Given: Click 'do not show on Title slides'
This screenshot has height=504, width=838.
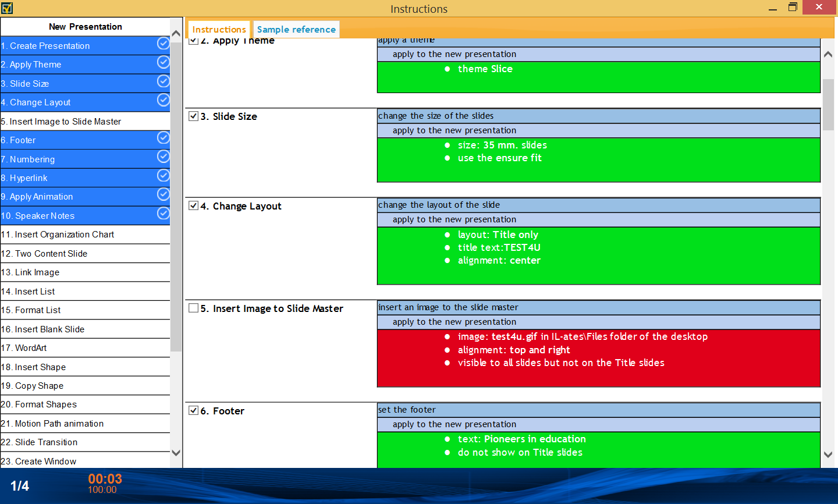Looking at the screenshot, I should click(x=520, y=452).
